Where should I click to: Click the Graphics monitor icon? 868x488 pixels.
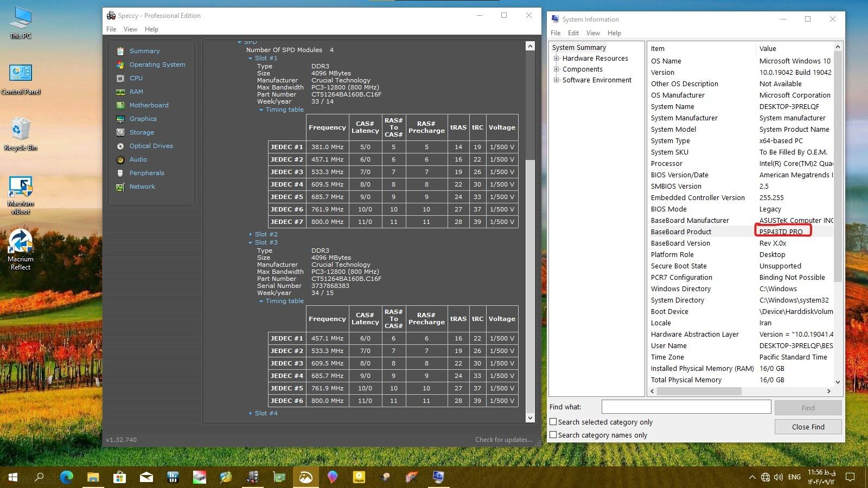click(120, 119)
